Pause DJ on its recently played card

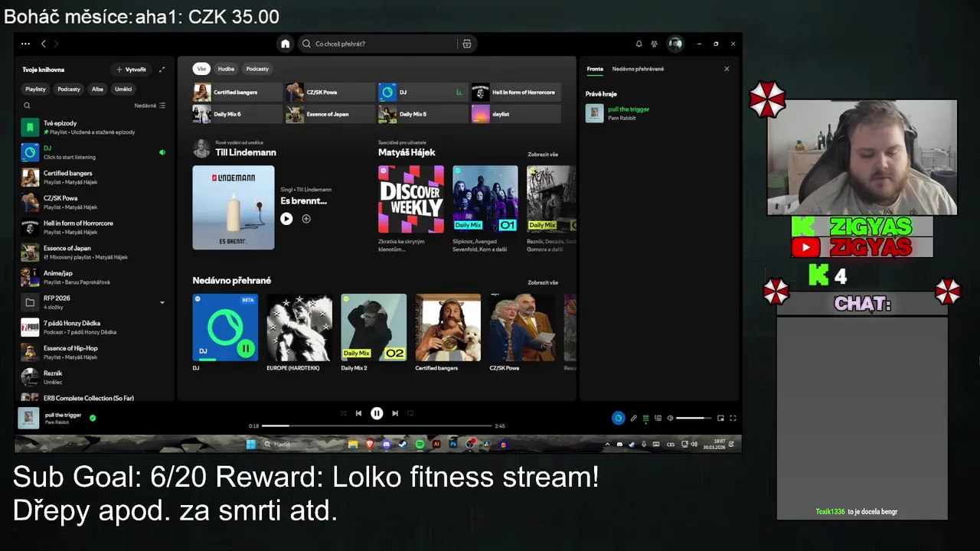[246, 348]
